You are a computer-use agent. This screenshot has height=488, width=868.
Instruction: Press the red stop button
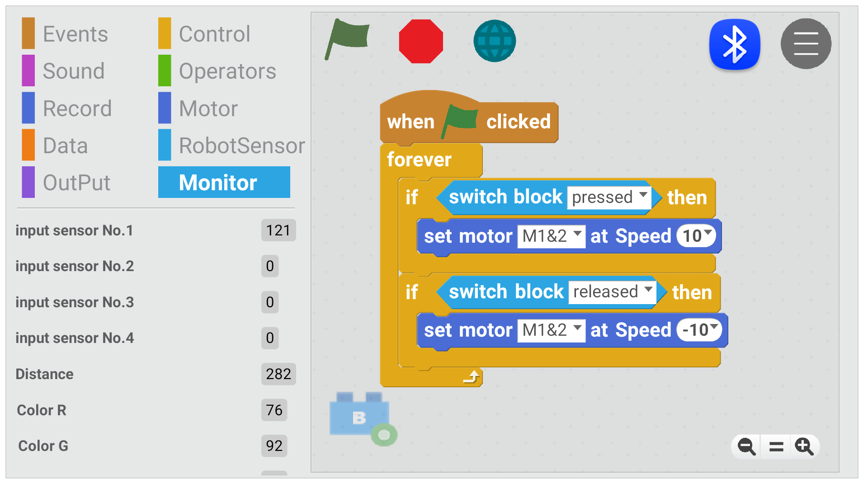(x=421, y=43)
